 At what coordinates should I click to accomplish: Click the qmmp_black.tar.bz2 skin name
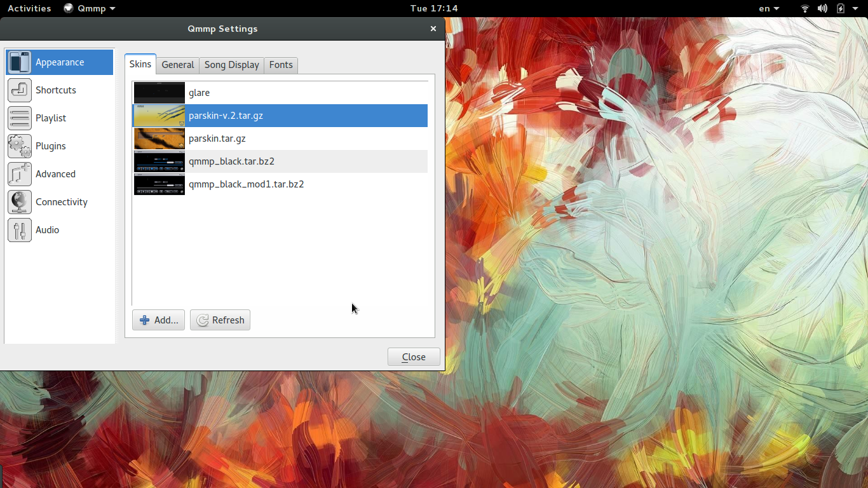232,161
